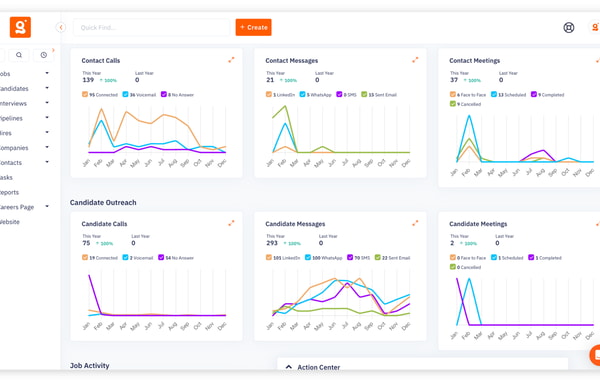This screenshot has width=600, height=384.
Task: Click into the Quick Find search field
Action: tap(152, 28)
